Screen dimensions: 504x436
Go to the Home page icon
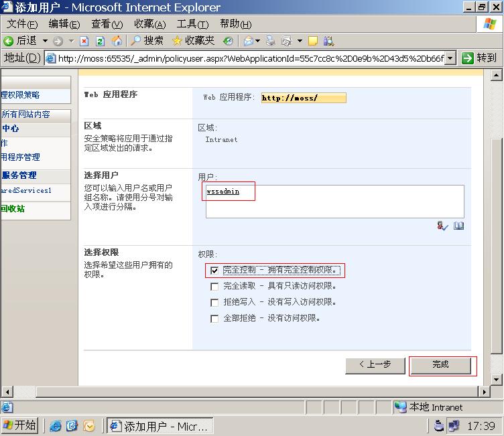tap(117, 41)
